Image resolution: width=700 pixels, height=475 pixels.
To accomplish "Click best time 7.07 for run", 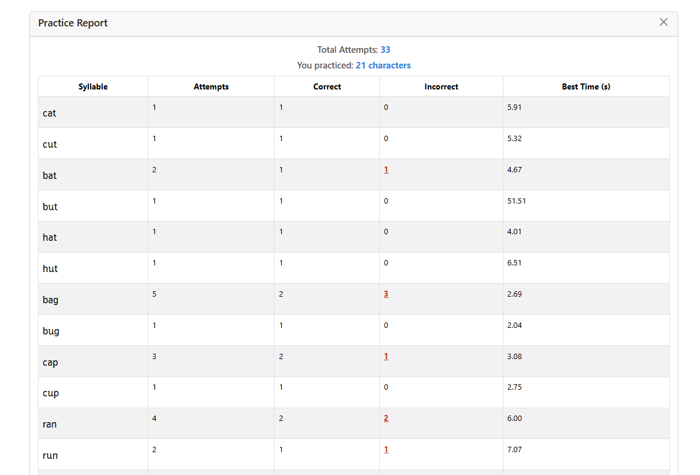I will tap(514, 450).
